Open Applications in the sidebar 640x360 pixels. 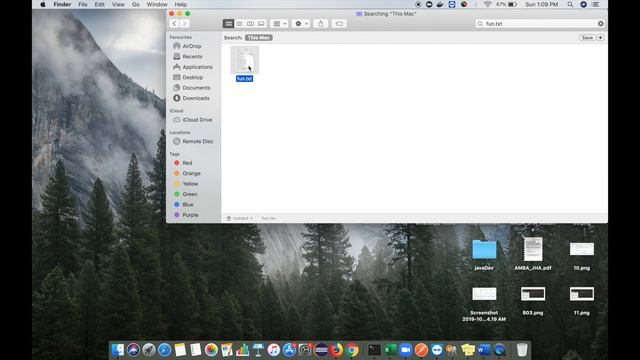pyautogui.click(x=197, y=67)
